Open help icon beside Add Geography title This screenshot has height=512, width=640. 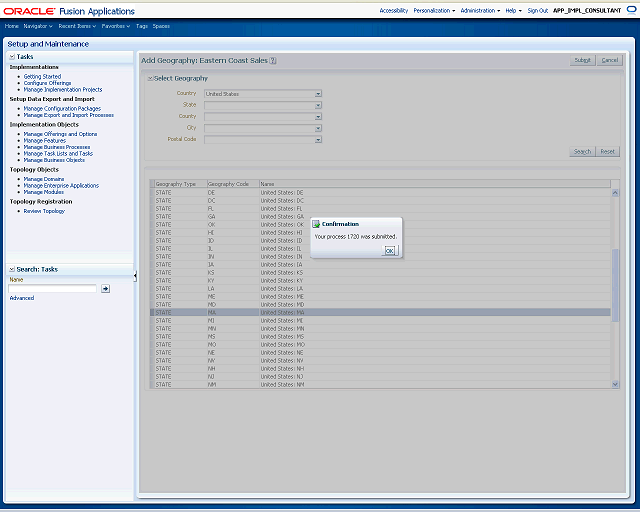pyautogui.click(x=273, y=60)
